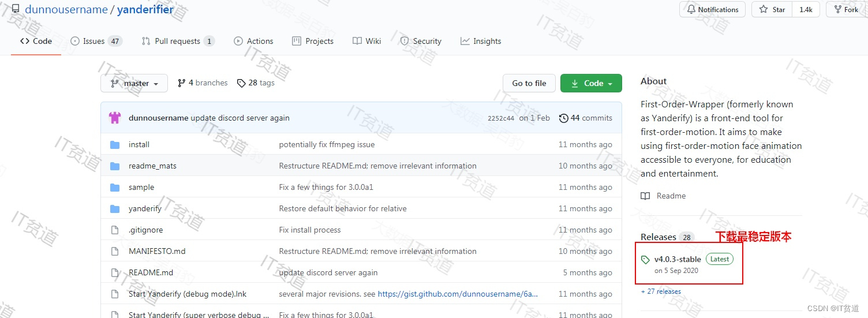Open the readme_mats folder
868x318 pixels.
coord(152,166)
